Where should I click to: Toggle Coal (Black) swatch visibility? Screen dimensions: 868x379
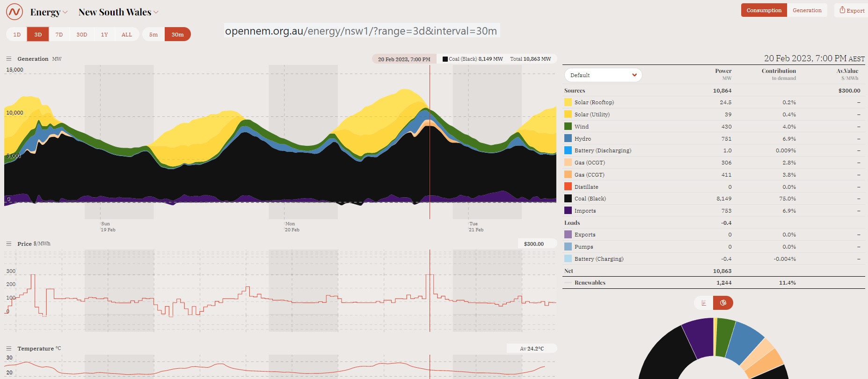pos(568,199)
